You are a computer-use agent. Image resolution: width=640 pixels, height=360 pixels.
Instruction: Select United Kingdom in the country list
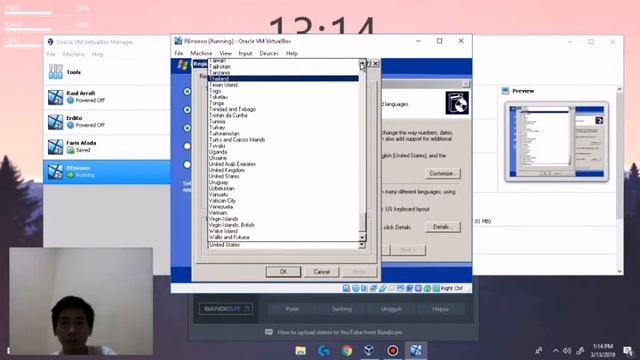click(283, 170)
